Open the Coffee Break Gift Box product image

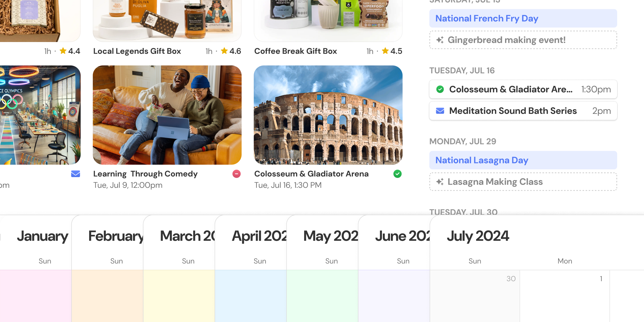pyautogui.click(x=328, y=20)
